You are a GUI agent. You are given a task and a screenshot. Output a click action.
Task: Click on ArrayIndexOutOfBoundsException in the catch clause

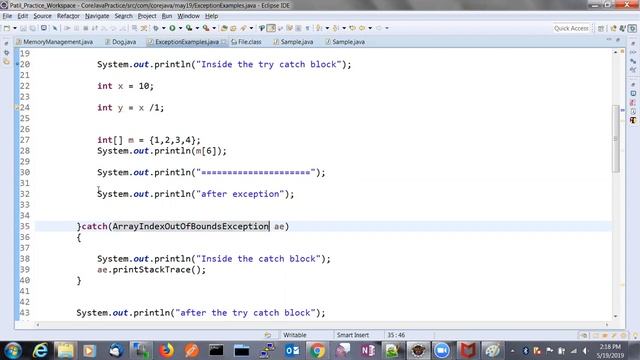coord(191,226)
